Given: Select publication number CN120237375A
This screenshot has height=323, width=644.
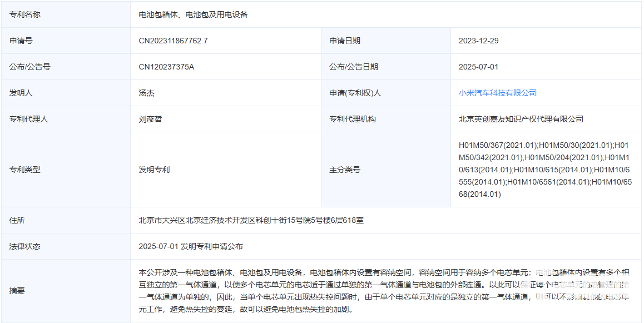Looking at the screenshot, I should click(x=166, y=67).
